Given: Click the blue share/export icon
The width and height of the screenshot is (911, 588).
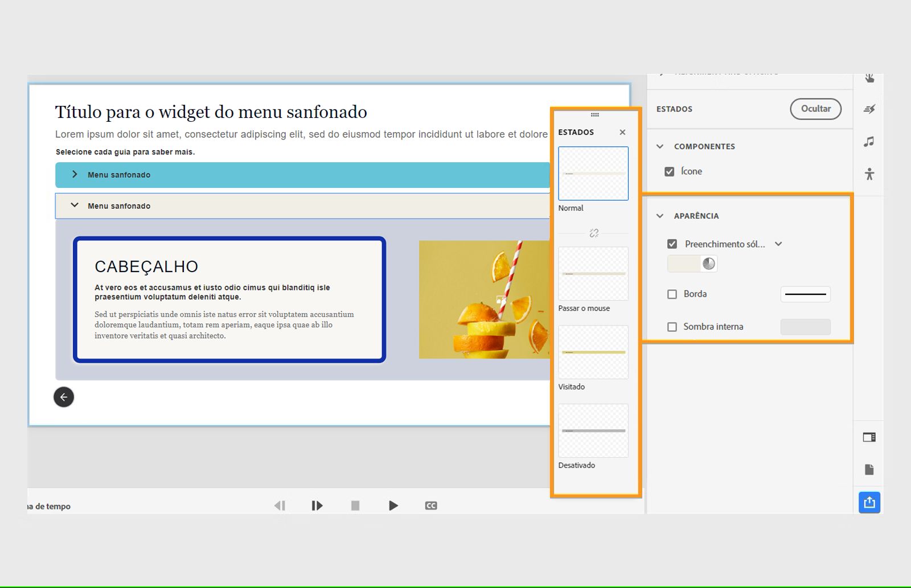Looking at the screenshot, I should [869, 502].
